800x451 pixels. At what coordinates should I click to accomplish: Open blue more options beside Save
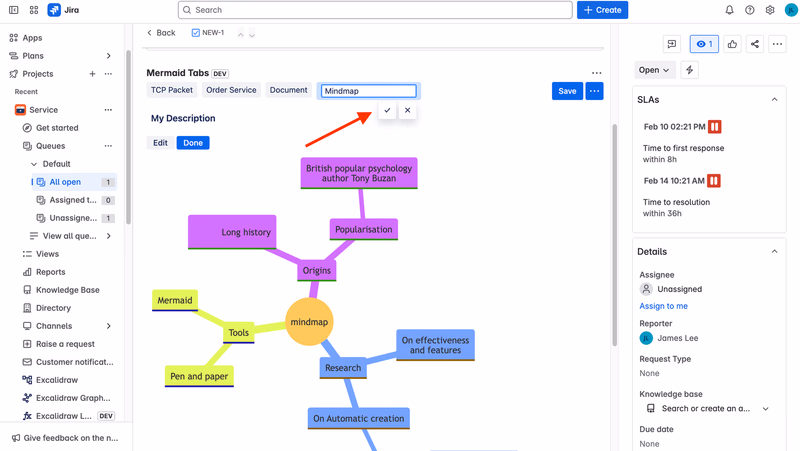[594, 91]
